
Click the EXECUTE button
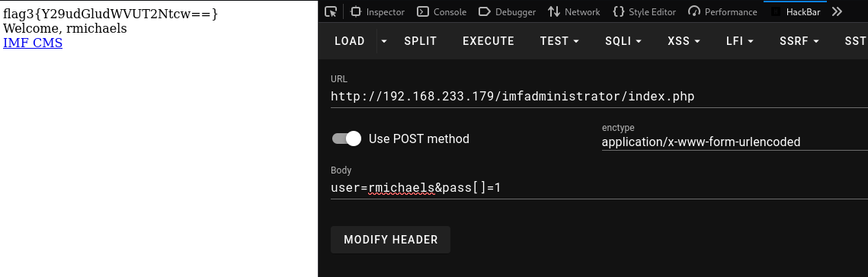tap(488, 41)
